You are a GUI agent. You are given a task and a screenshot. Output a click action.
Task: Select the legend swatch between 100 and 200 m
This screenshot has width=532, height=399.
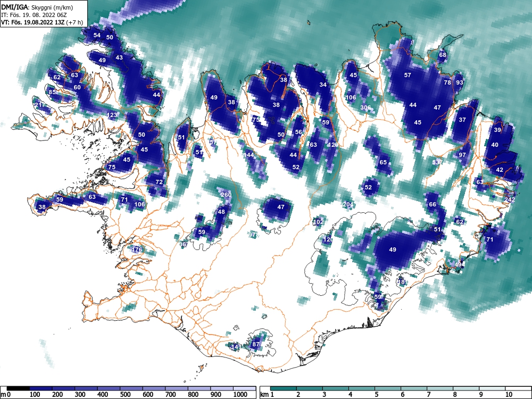point(41,388)
